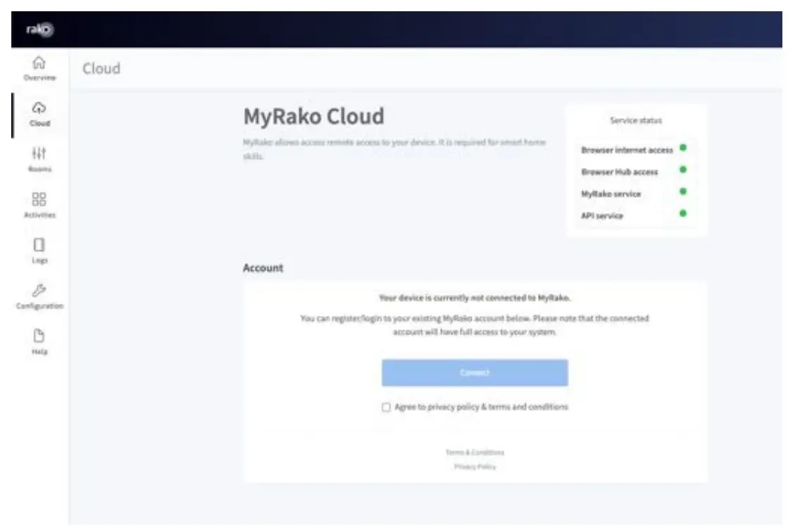Click the Rako logo in header
This screenshot has height=532, width=800.
[40, 30]
